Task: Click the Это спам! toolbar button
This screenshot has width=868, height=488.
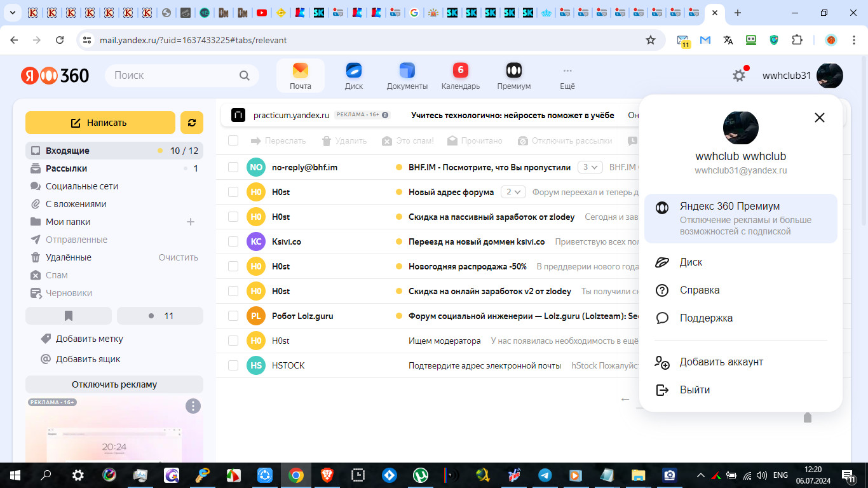Action: click(x=407, y=140)
